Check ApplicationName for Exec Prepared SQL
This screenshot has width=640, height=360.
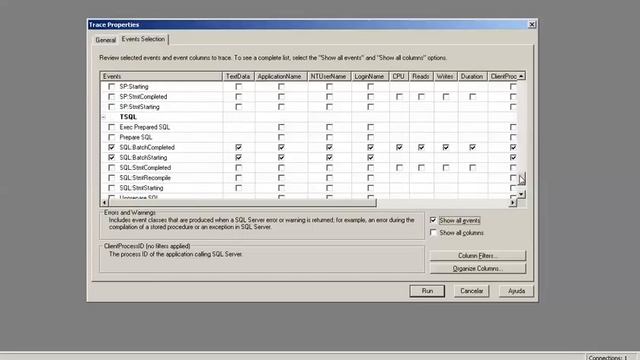click(x=281, y=127)
